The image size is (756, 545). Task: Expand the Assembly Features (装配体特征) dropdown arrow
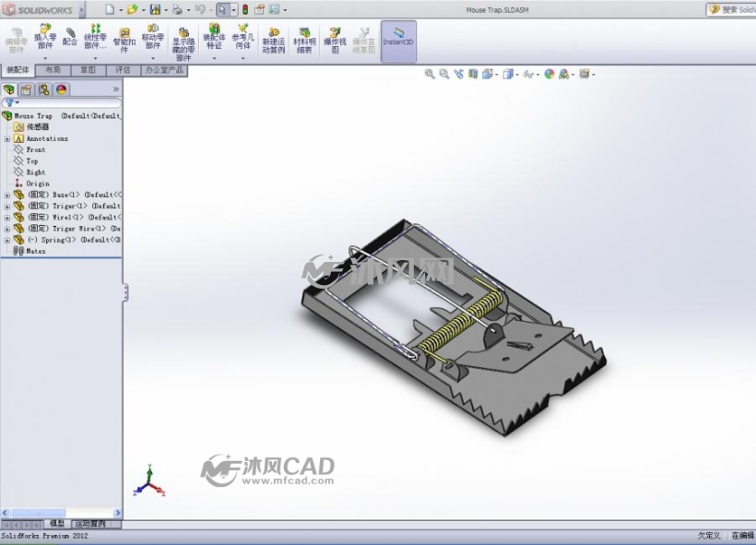point(214,58)
